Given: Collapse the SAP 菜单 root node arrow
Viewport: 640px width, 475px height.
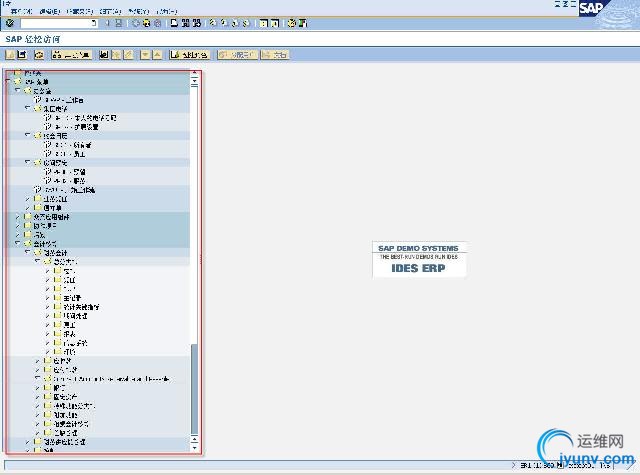Looking at the screenshot, I should pos(8,82).
